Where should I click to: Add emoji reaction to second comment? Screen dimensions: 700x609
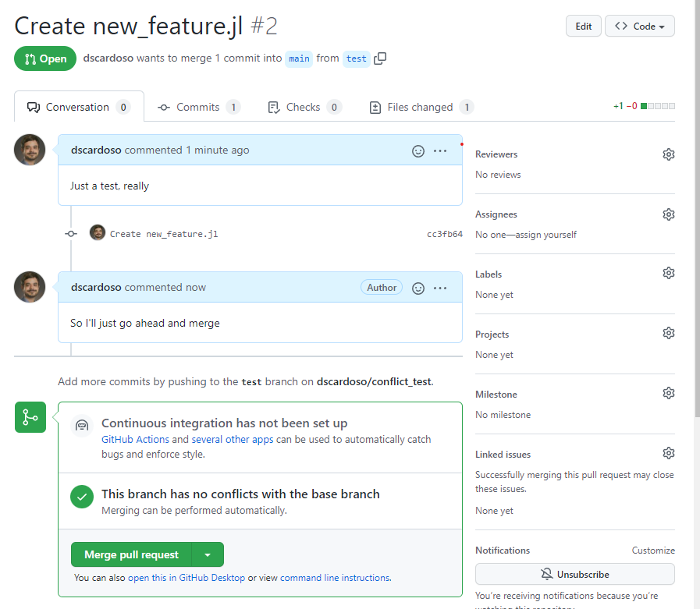(418, 288)
